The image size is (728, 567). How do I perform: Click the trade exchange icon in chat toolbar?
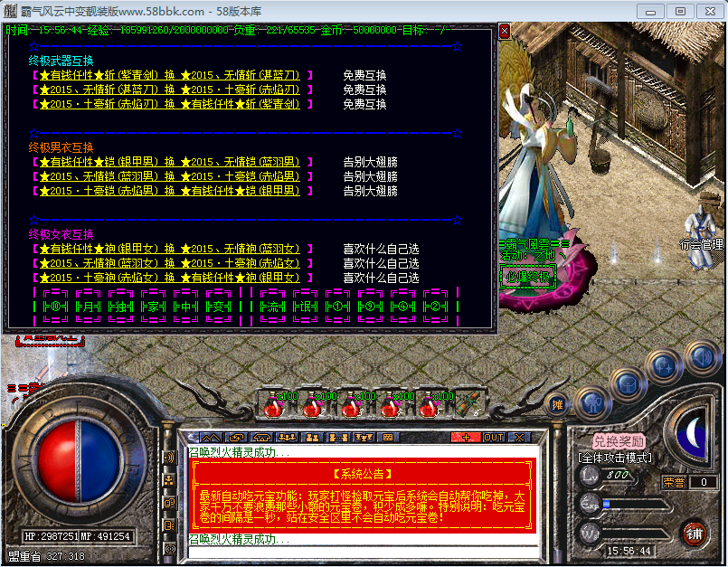pos(236,437)
